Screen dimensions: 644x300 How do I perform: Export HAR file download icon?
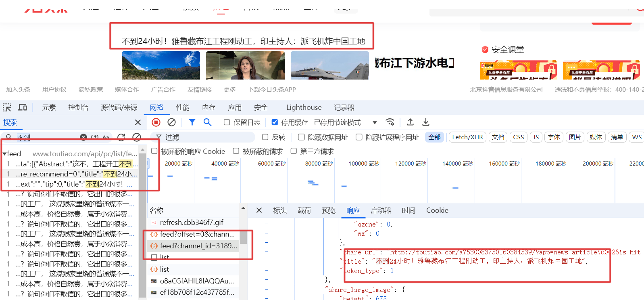pyautogui.click(x=425, y=122)
